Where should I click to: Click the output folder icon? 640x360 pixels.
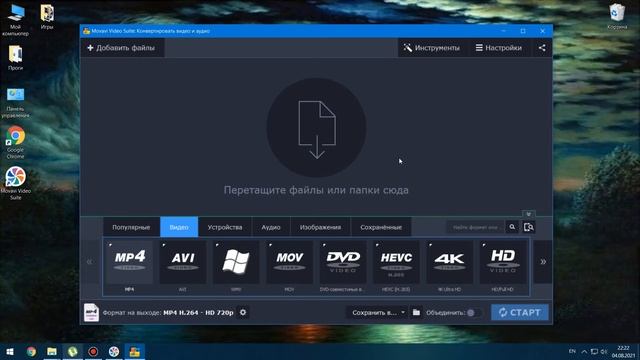[416, 312]
